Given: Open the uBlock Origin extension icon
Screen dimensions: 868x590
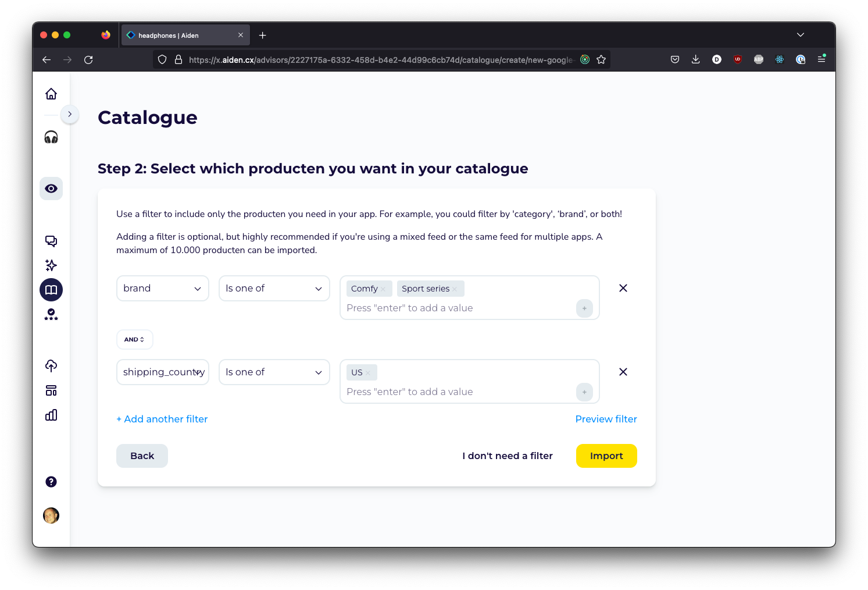Looking at the screenshot, I should pyautogui.click(x=738, y=59).
